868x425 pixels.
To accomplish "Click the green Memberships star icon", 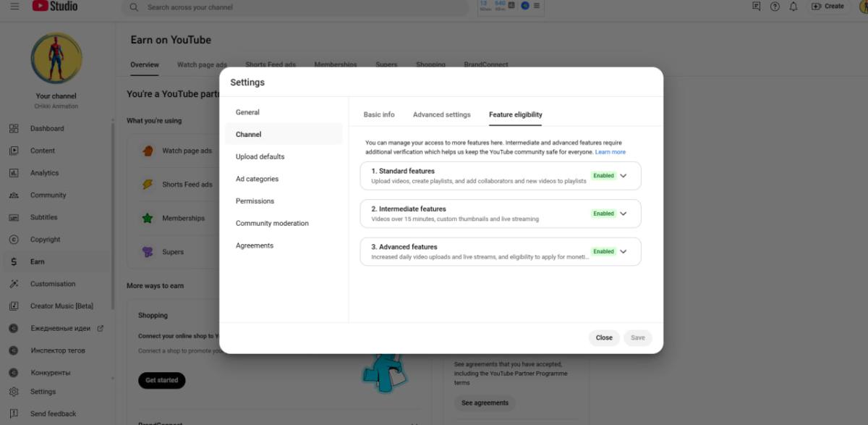I will pyautogui.click(x=148, y=218).
